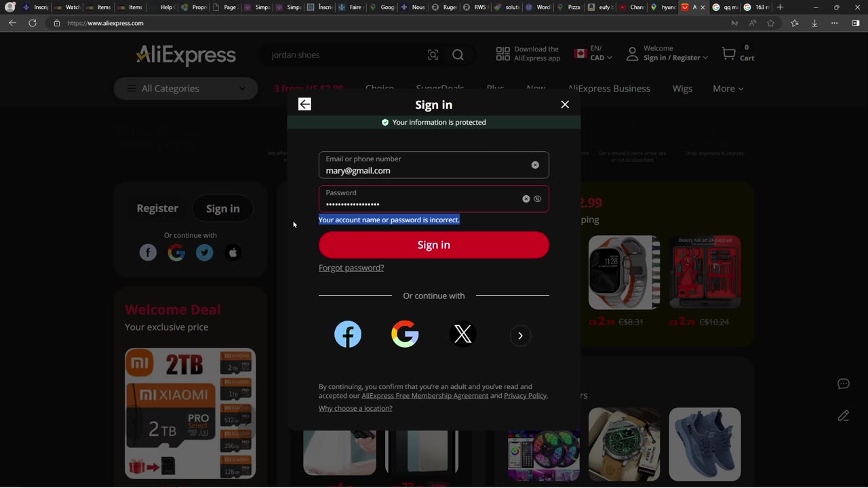Open the browser settings ellipsis menu

pos(835,23)
